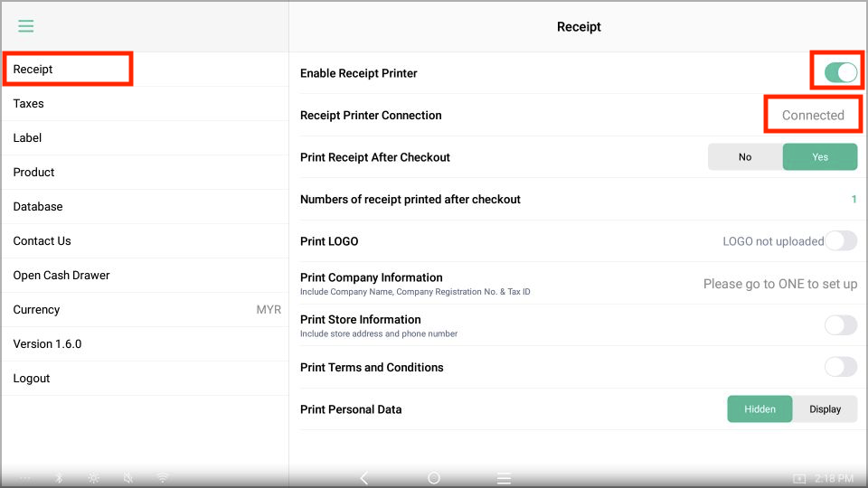868x488 pixels.
Task: Tap the screen cast icon beside clock
Action: 798,479
